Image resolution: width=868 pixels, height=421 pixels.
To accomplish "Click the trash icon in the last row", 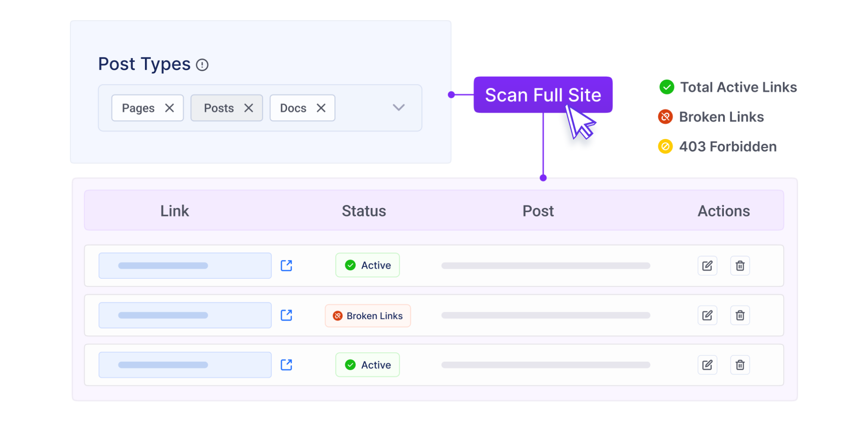I will tap(740, 365).
